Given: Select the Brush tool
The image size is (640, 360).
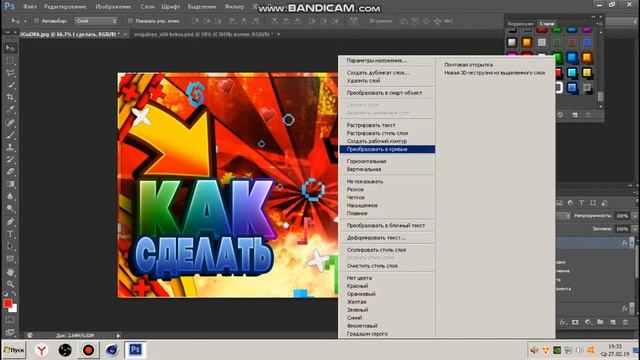Looking at the screenshot, I should tap(10, 135).
